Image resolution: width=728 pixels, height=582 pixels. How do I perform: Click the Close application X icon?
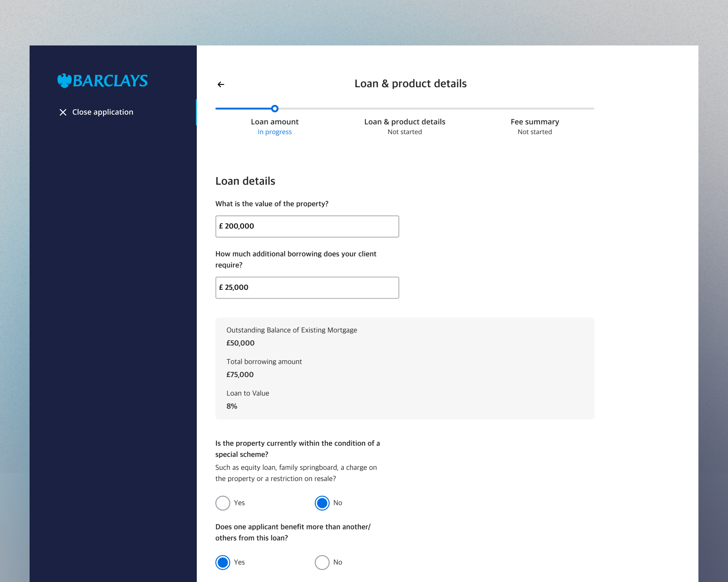coord(63,112)
